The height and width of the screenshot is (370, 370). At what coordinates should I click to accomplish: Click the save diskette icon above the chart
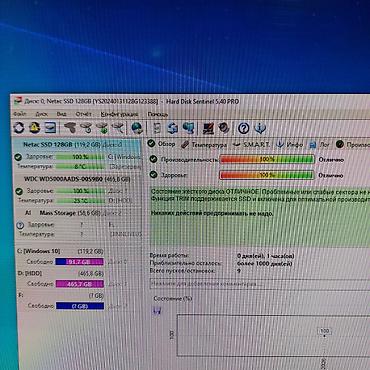click(157, 311)
